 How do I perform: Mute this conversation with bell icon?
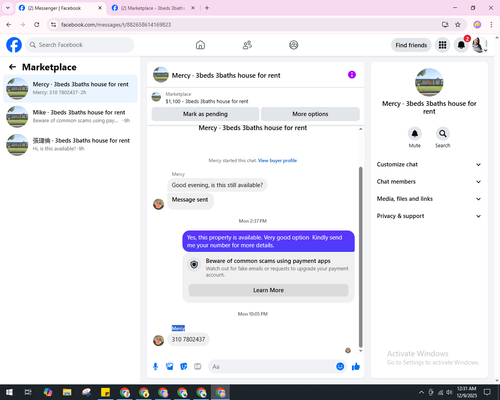pyautogui.click(x=415, y=134)
